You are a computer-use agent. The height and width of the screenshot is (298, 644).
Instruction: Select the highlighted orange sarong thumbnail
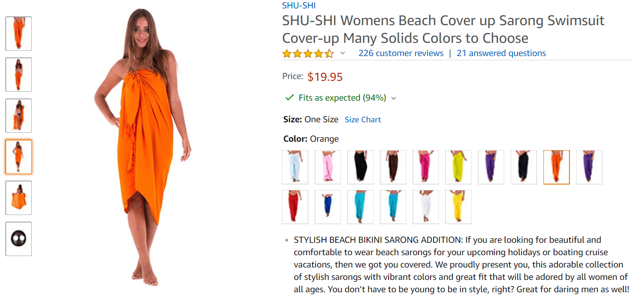(19, 157)
